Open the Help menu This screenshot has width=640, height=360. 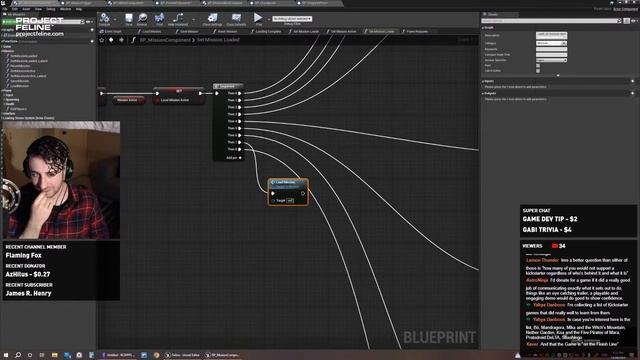click(x=79, y=9)
